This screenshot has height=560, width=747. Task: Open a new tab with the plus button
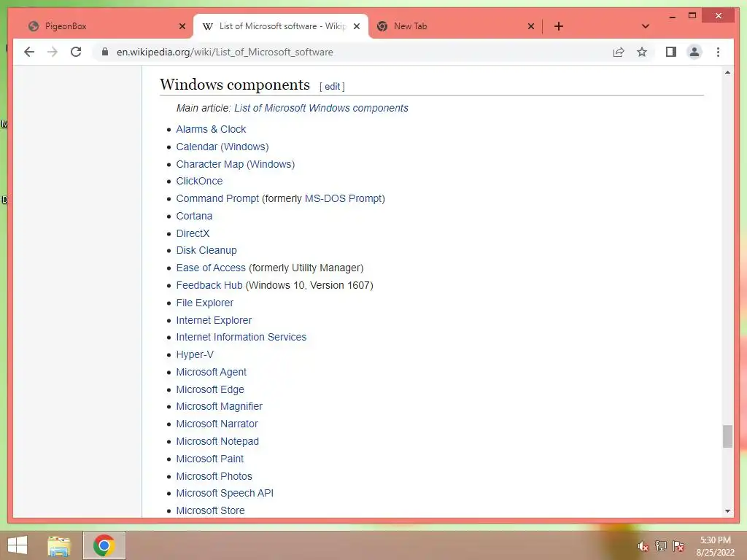tap(559, 26)
